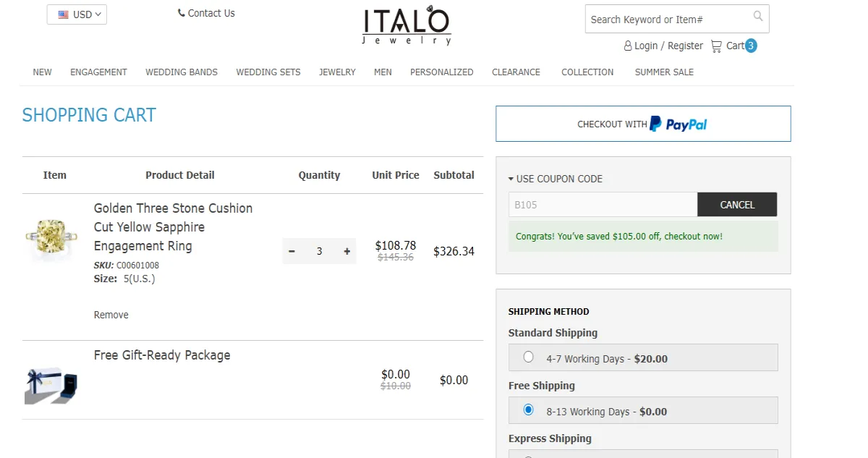Click the SHOPPING CART heading

click(89, 115)
